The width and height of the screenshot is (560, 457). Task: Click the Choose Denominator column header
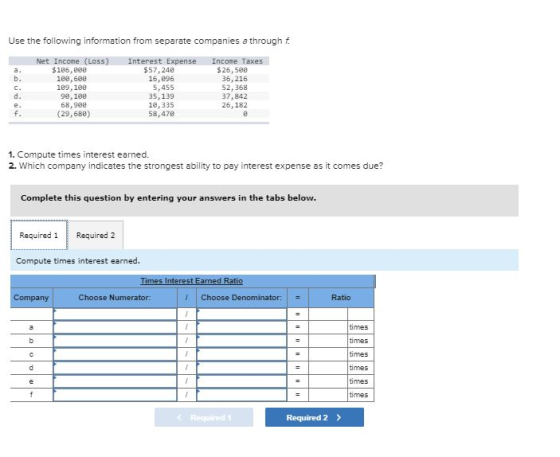coord(241,297)
